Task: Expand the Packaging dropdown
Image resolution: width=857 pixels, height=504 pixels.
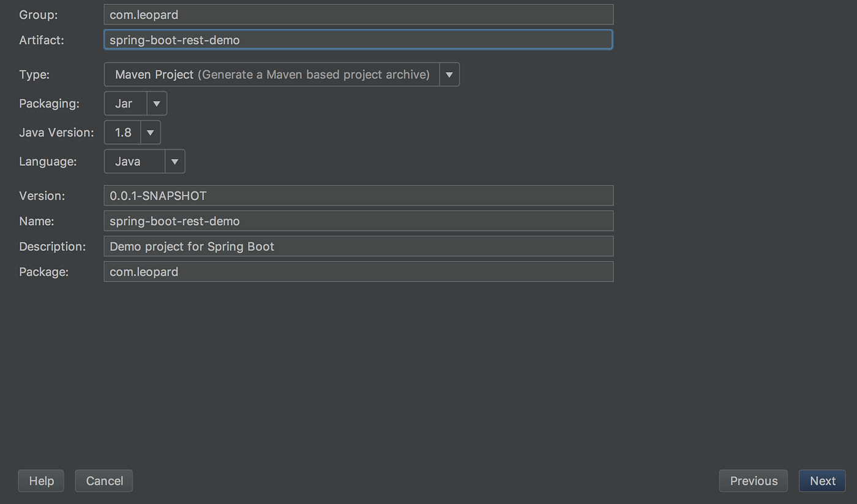Action: 157,103
